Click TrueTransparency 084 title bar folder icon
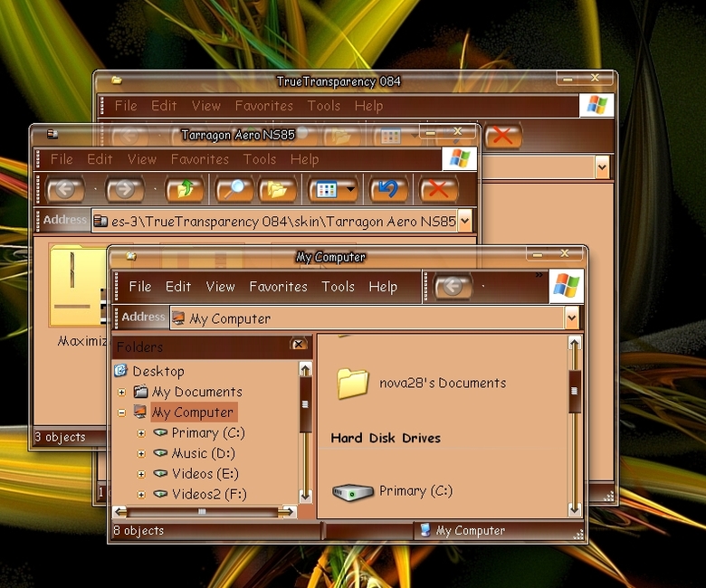The image size is (706, 588). 117,81
